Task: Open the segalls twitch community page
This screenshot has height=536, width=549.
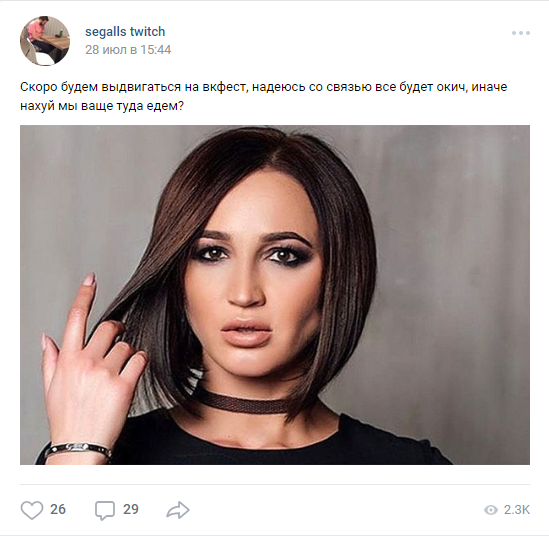Action: (x=125, y=32)
